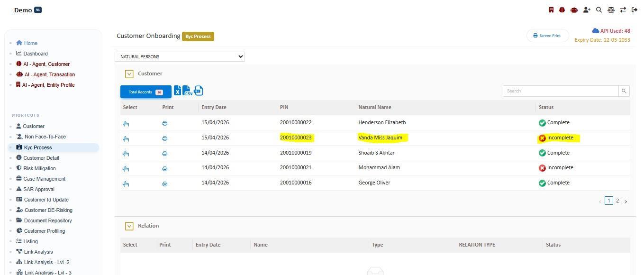Open the magnifier search icon in the top bar
This screenshot has width=644, height=275.
point(599,9)
